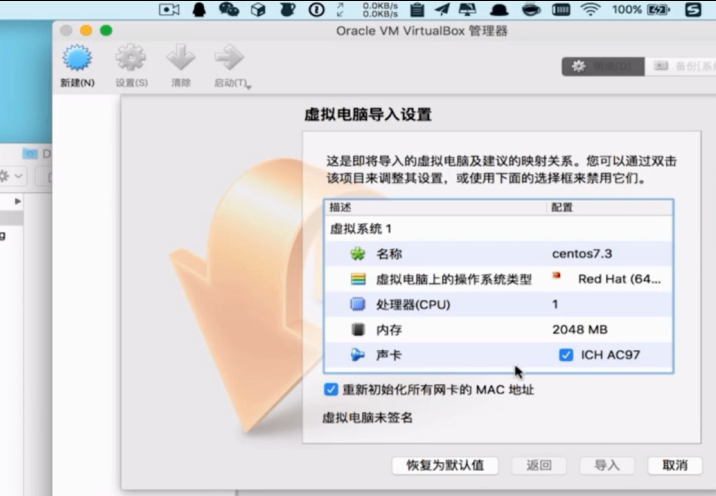Select the 处理器(CPU) row
The height and width of the screenshot is (496, 716).
click(499, 304)
